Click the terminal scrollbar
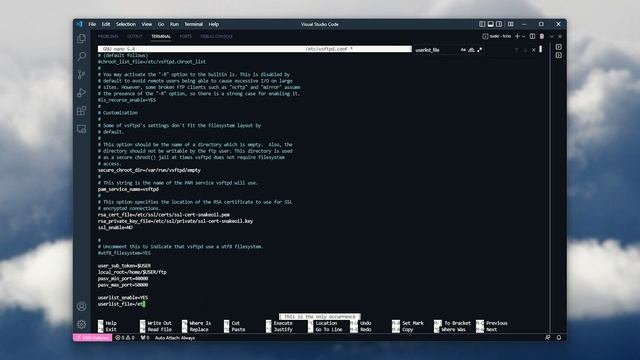The width and height of the screenshot is (640, 360). [540, 49]
